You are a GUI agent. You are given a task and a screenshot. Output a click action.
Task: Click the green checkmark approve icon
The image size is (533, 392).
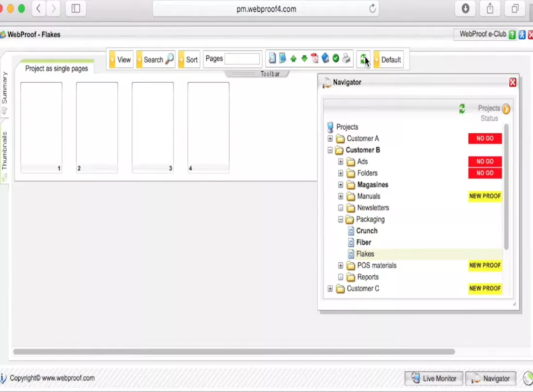336,59
